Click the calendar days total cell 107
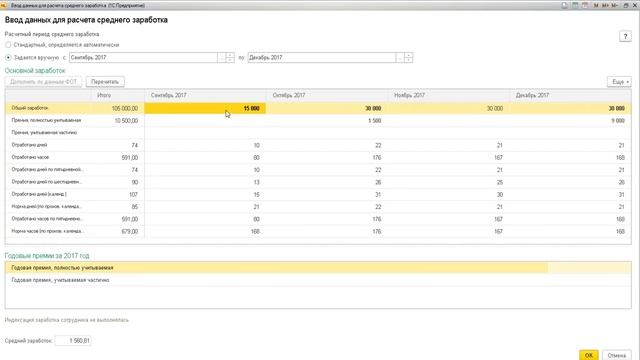 coord(118,194)
